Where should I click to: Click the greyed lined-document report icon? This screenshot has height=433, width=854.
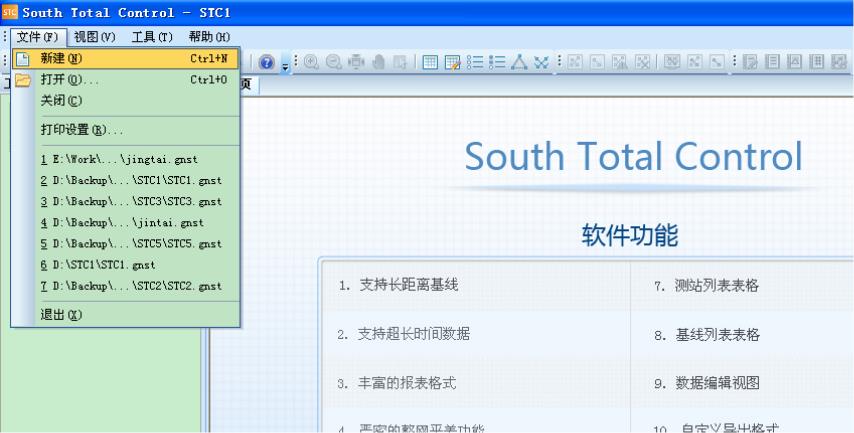click(772, 62)
